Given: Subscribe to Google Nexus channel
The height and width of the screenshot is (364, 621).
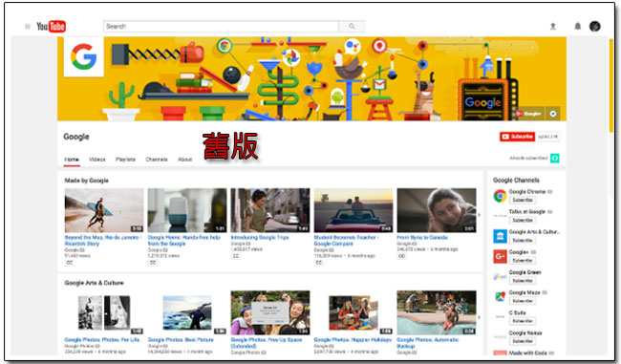Looking at the screenshot, I should click(x=523, y=341).
